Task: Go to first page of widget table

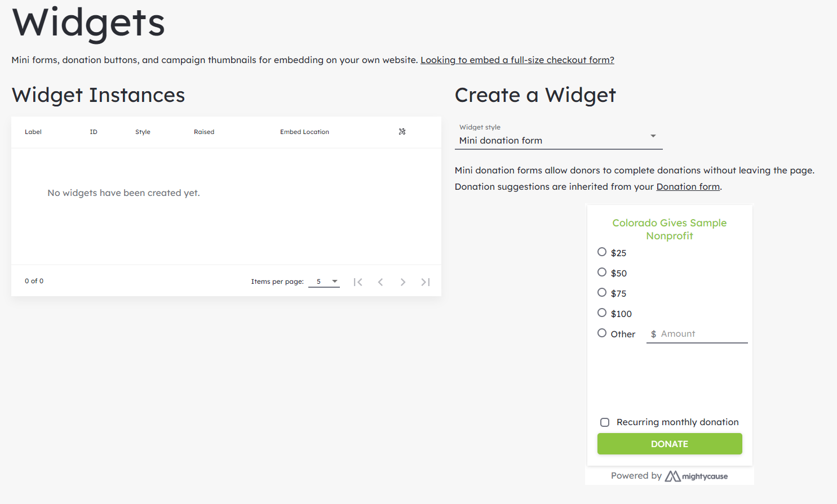Action: [x=358, y=282]
